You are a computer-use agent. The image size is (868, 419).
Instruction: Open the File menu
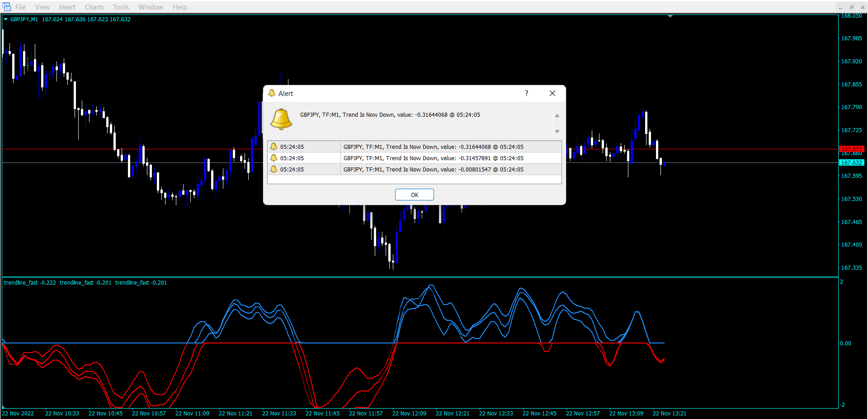(20, 7)
